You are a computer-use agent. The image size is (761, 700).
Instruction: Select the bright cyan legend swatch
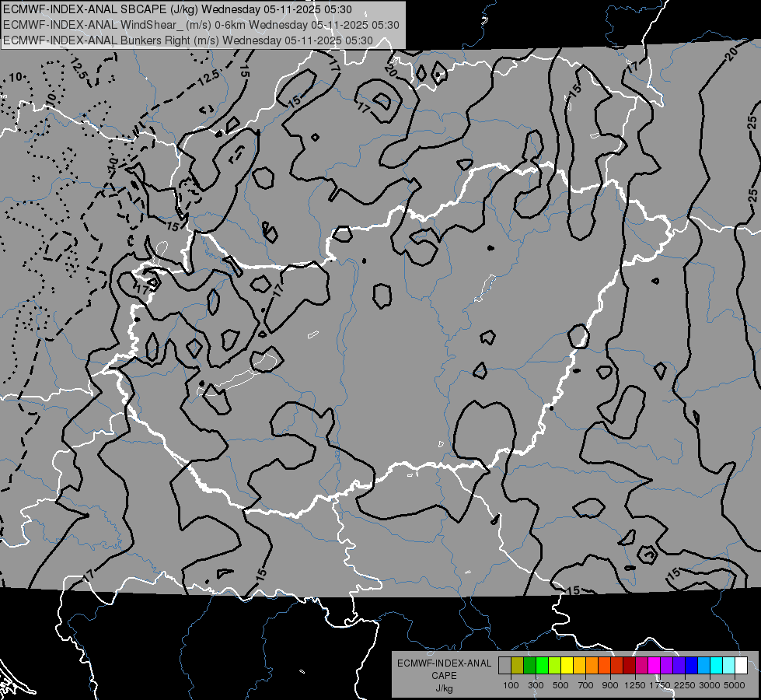(x=717, y=665)
